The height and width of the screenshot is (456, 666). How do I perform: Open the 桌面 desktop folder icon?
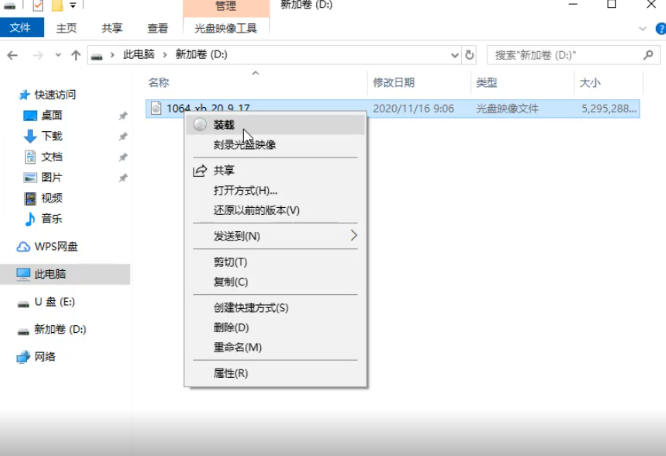[30, 115]
